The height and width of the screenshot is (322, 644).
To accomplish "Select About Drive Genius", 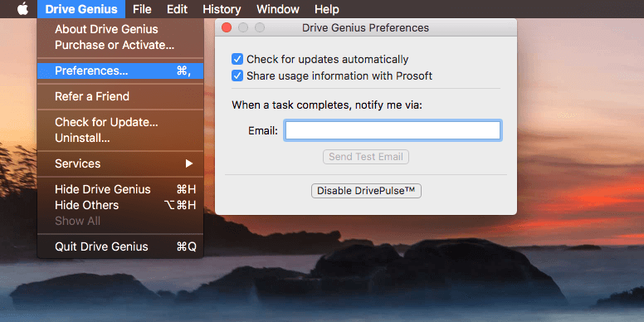I will pos(120,29).
